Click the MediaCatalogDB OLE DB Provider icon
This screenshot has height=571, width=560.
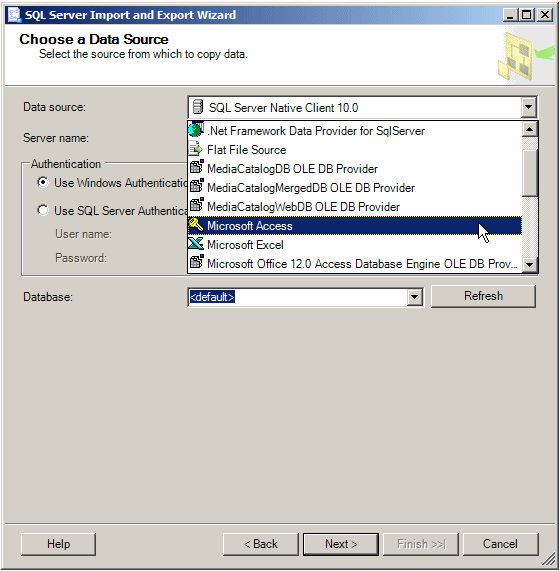[x=196, y=167]
